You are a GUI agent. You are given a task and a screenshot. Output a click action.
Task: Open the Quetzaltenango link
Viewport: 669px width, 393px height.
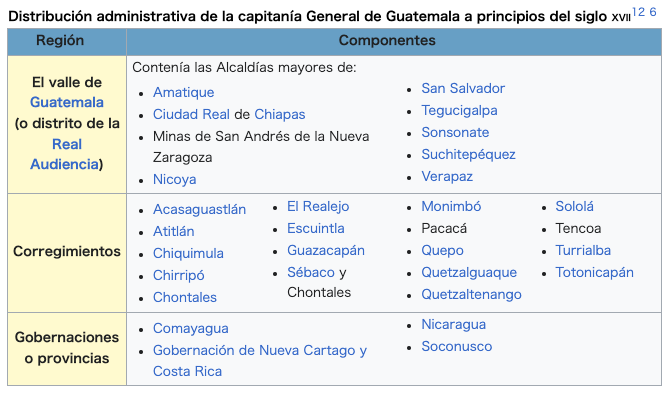[471, 294]
